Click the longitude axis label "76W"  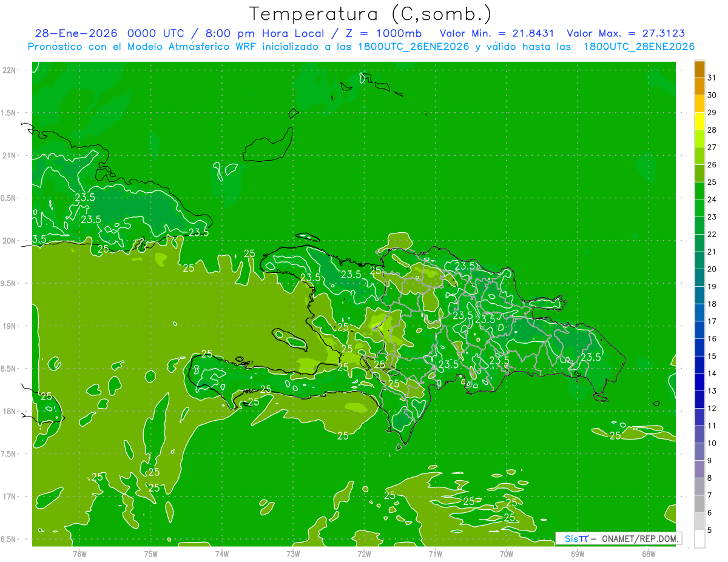(x=79, y=554)
